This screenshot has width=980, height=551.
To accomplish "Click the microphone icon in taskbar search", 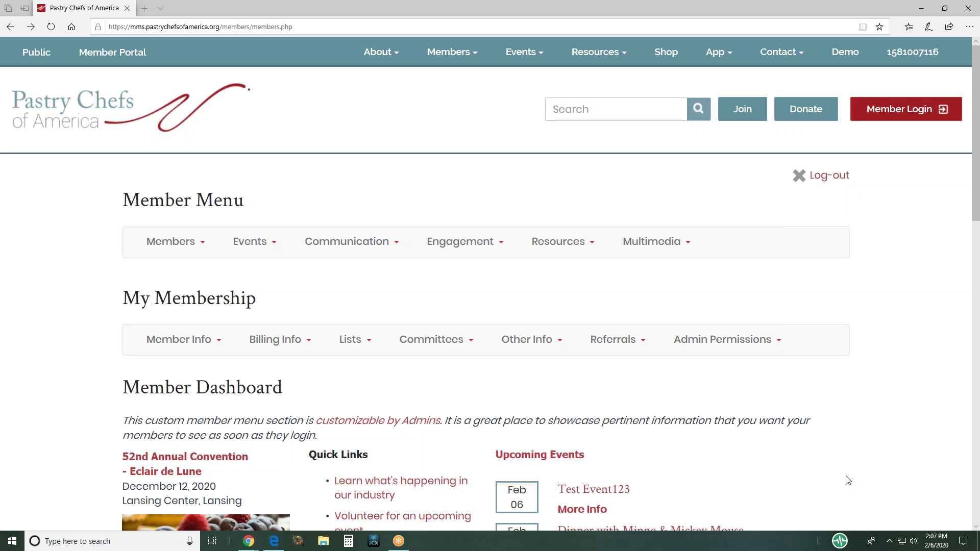I will pyautogui.click(x=189, y=541).
